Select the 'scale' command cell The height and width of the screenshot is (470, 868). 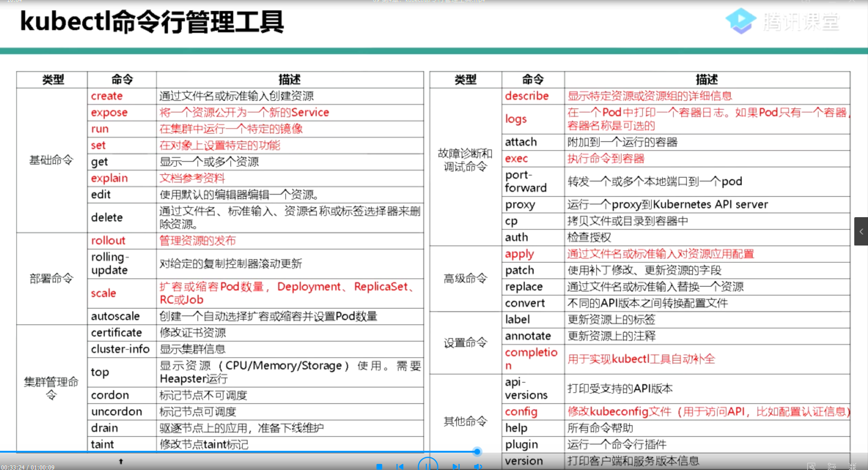pyautogui.click(x=122, y=294)
